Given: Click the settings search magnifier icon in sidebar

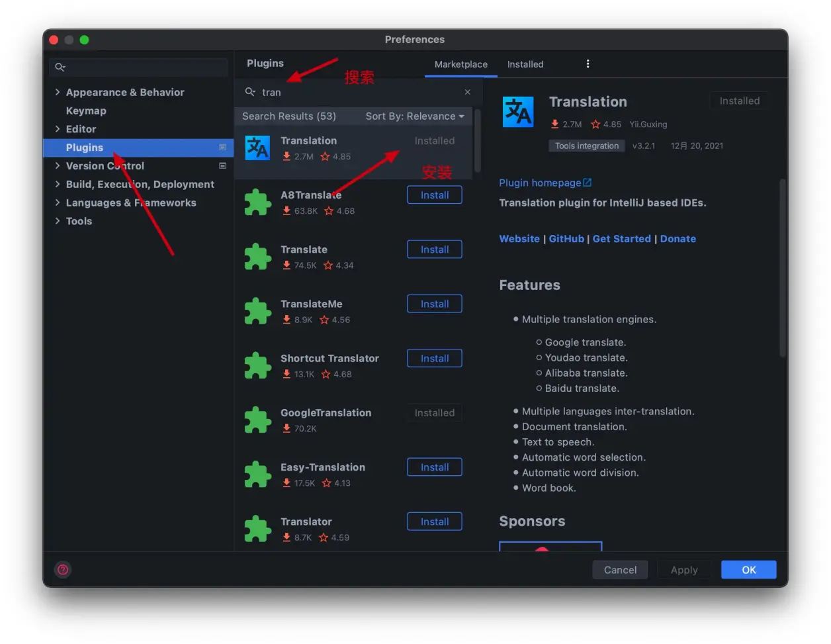Looking at the screenshot, I should coord(60,67).
